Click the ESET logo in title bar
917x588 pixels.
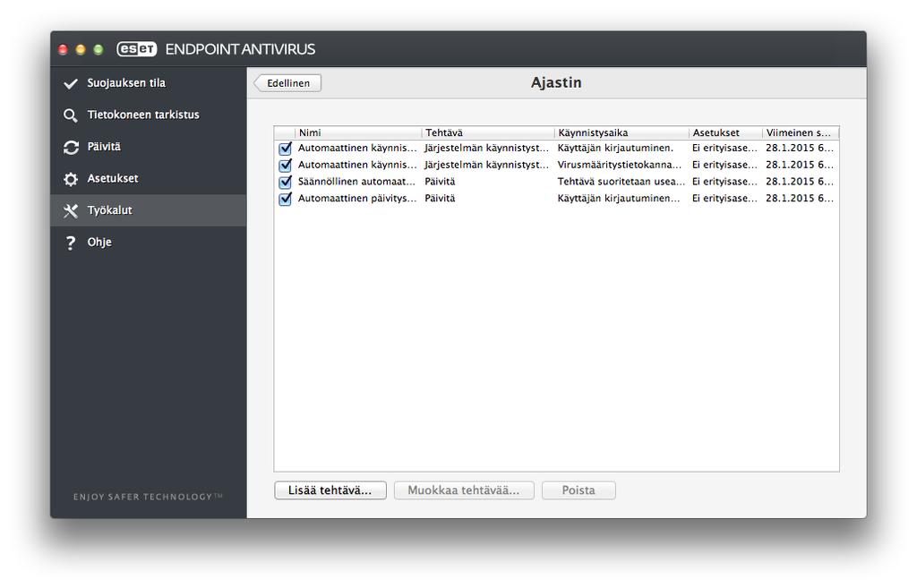click(x=137, y=49)
